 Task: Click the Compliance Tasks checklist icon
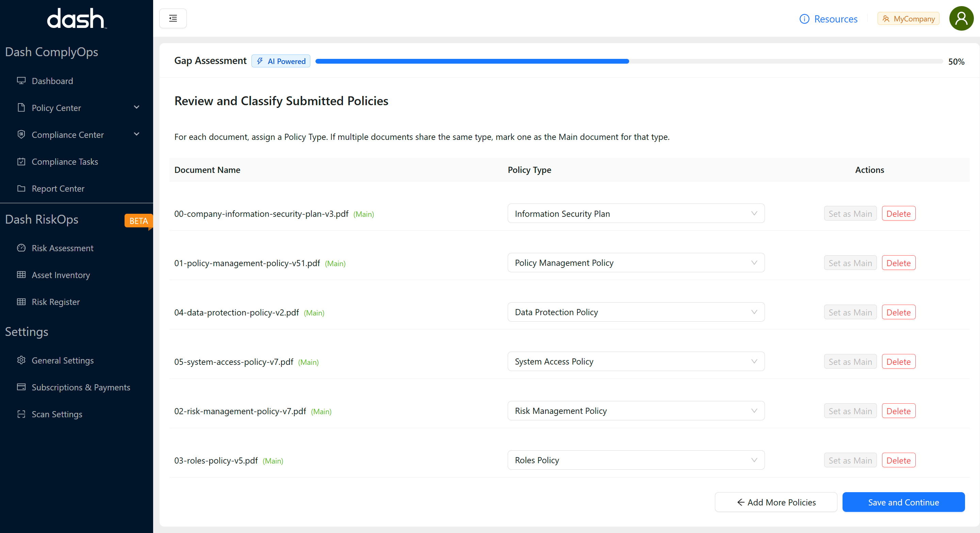coord(21,162)
